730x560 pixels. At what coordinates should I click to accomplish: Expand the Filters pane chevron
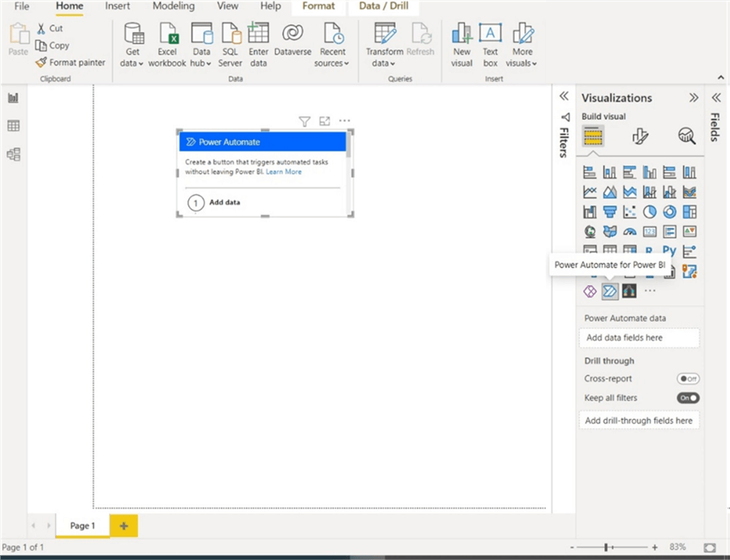(564, 96)
